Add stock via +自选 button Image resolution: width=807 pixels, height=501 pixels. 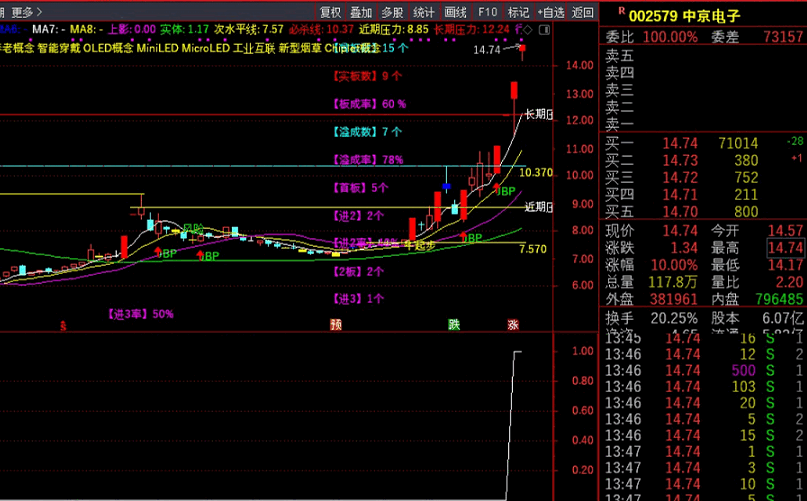pyautogui.click(x=551, y=12)
